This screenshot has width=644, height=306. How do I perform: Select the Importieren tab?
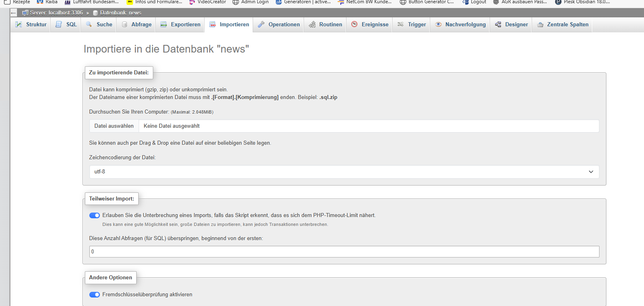tap(229, 25)
